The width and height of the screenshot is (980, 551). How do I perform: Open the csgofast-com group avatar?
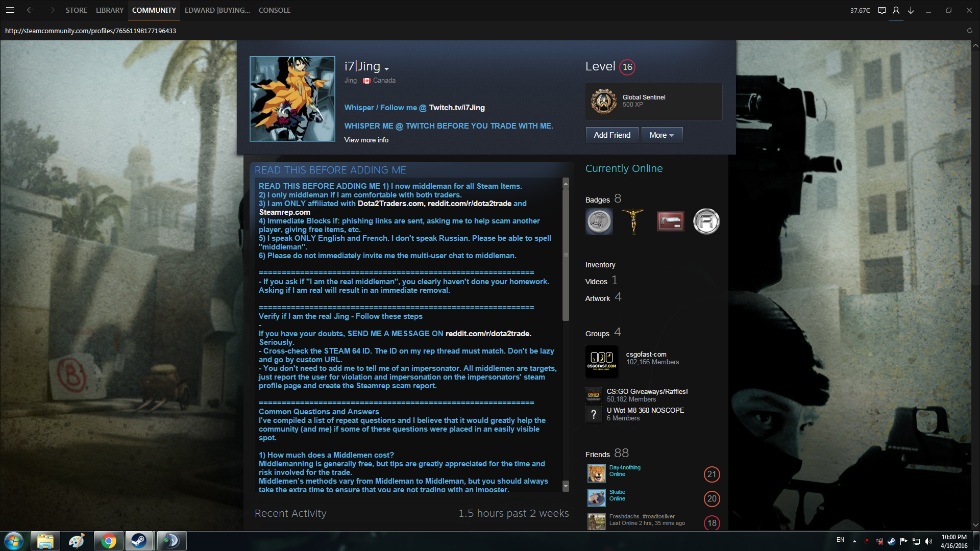tap(601, 362)
